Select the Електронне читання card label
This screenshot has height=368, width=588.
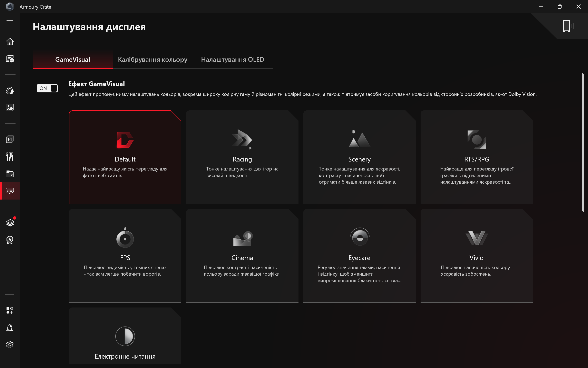coord(125,356)
